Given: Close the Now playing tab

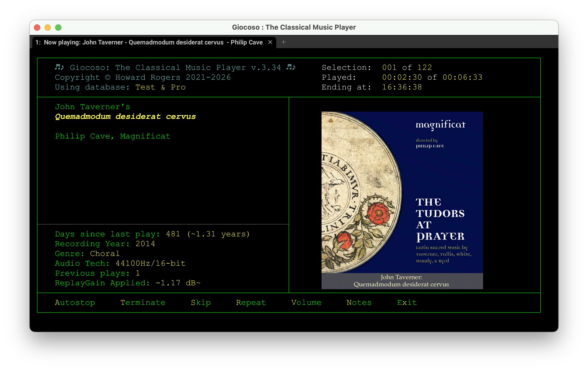Looking at the screenshot, I should click(270, 42).
